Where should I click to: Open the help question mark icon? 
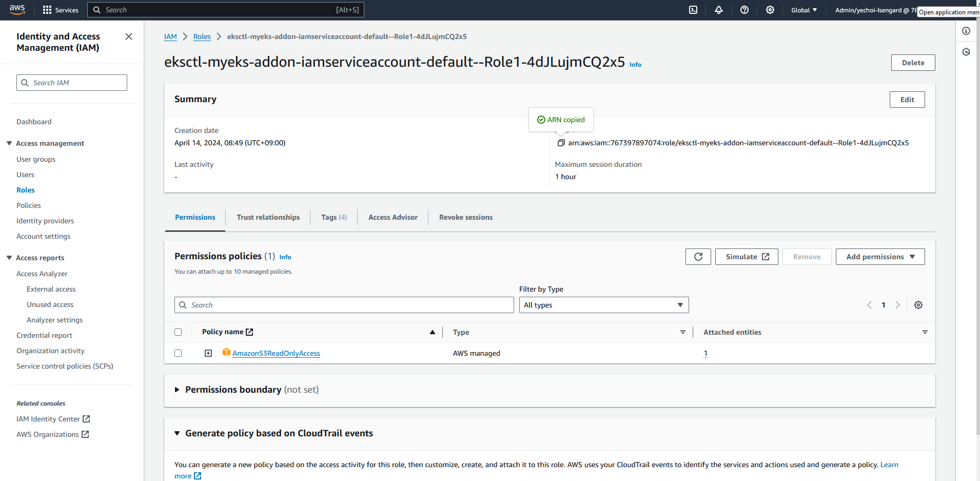click(x=744, y=10)
